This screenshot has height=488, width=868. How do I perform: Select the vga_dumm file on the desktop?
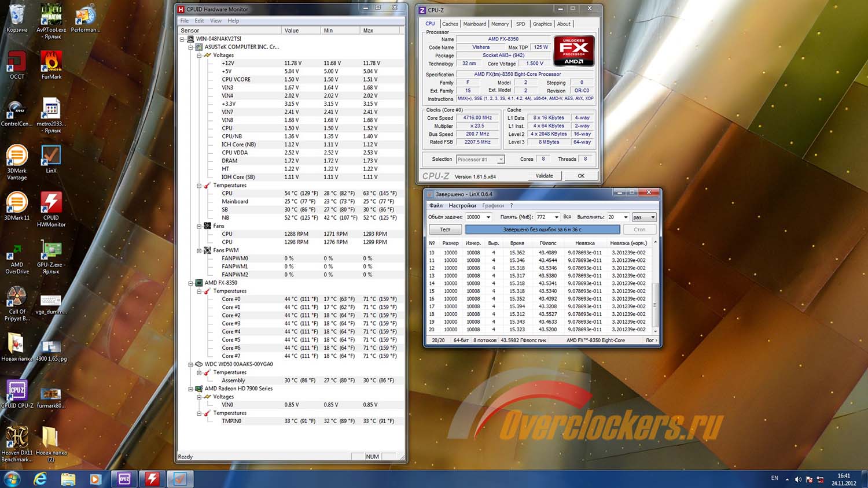point(51,304)
